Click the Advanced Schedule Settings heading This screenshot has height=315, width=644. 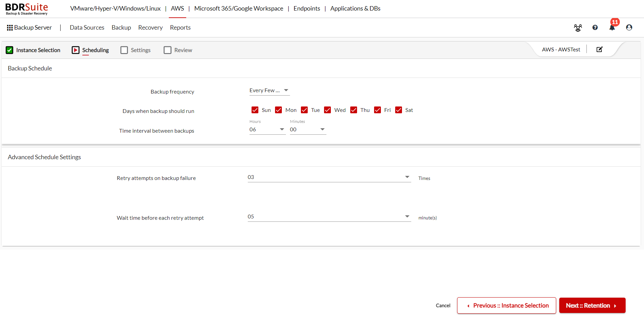(x=44, y=157)
